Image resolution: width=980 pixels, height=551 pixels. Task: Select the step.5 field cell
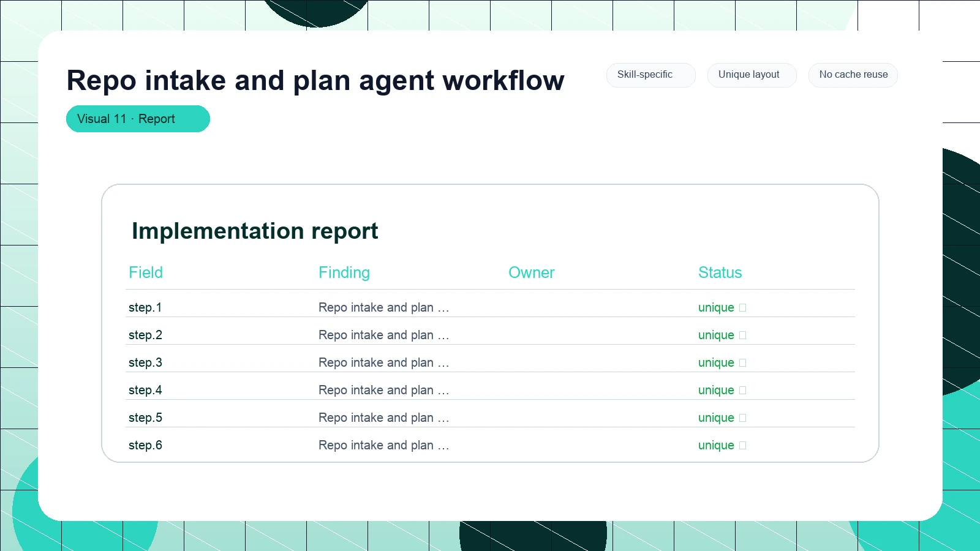pos(145,418)
